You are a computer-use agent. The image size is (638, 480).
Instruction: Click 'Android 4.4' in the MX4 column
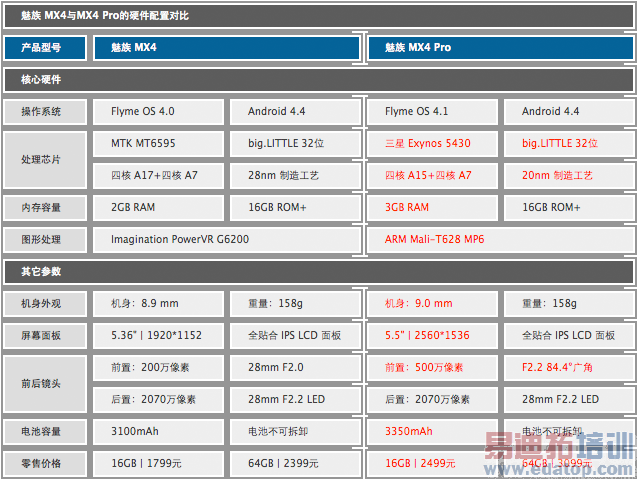pyautogui.click(x=295, y=111)
